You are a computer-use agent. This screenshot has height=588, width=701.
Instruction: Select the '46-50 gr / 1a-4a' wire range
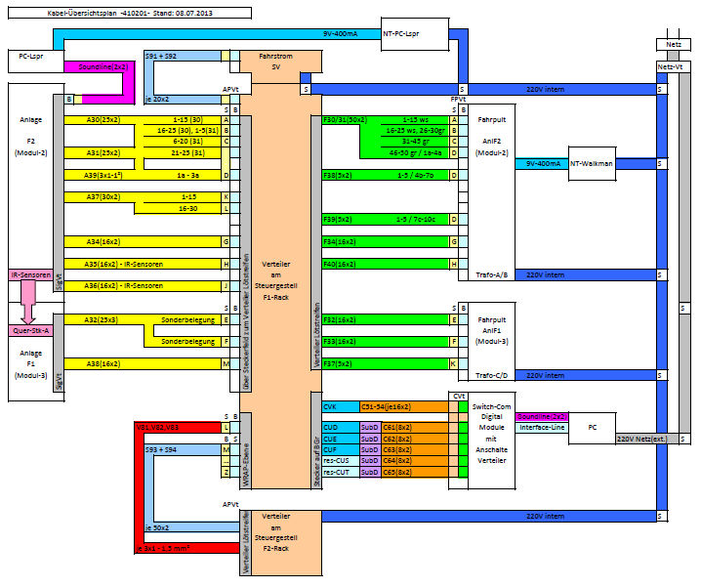415,153
